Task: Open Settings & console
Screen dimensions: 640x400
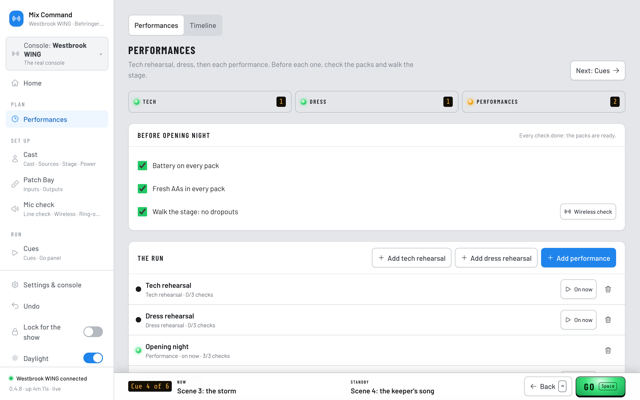Action: coord(57,285)
